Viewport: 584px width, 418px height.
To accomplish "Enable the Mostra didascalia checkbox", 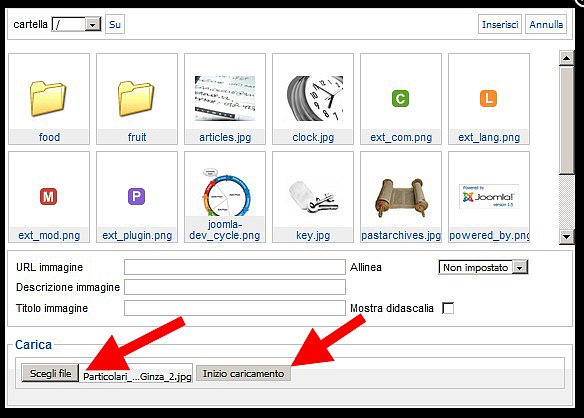I will 448,308.
